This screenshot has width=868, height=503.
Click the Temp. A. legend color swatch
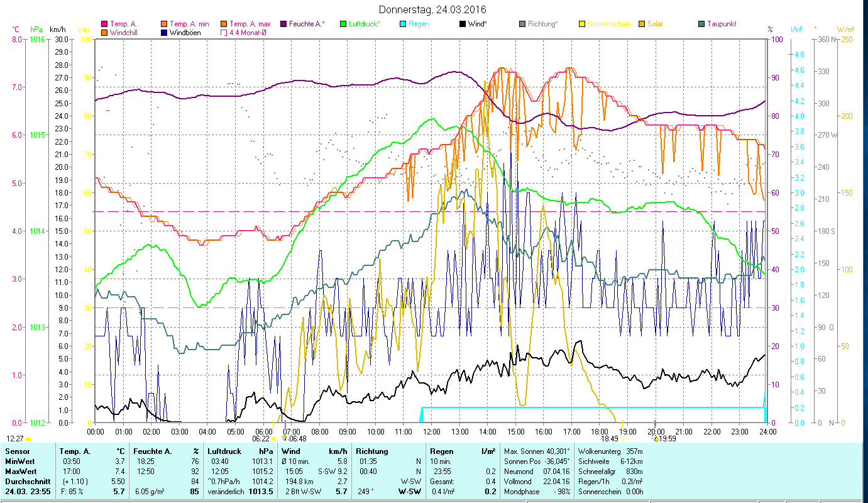(104, 24)
